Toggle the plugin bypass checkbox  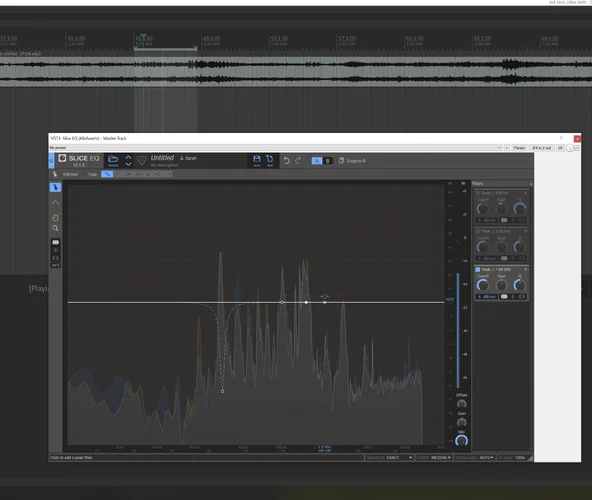click(x=577, y=148)
